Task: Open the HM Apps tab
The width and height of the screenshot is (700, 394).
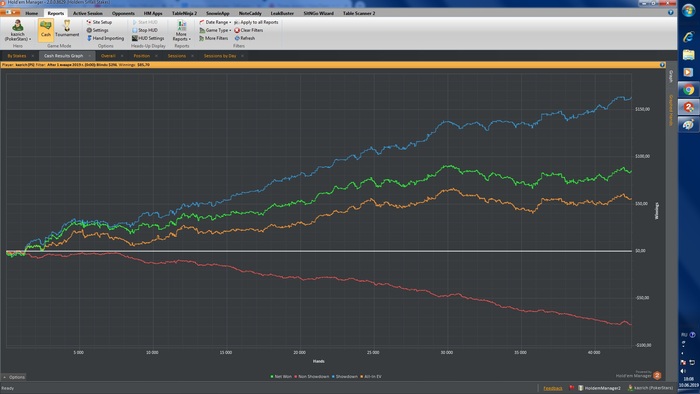Action: 153,13
